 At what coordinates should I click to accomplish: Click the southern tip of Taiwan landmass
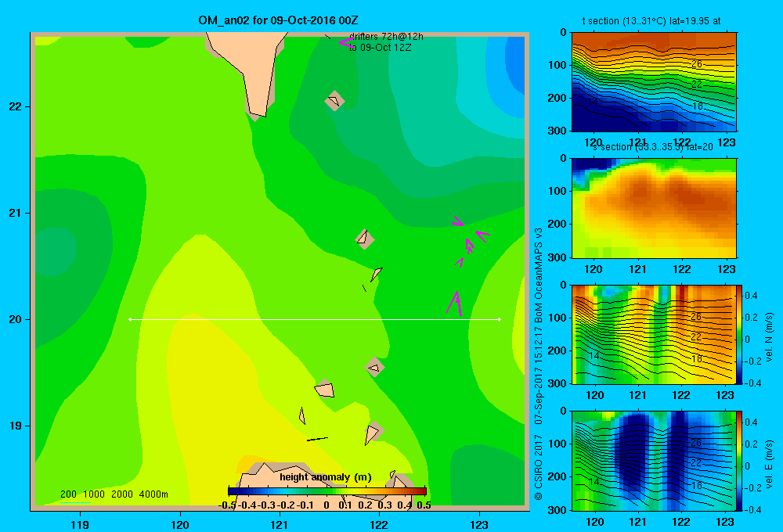[x=257, y=113]
